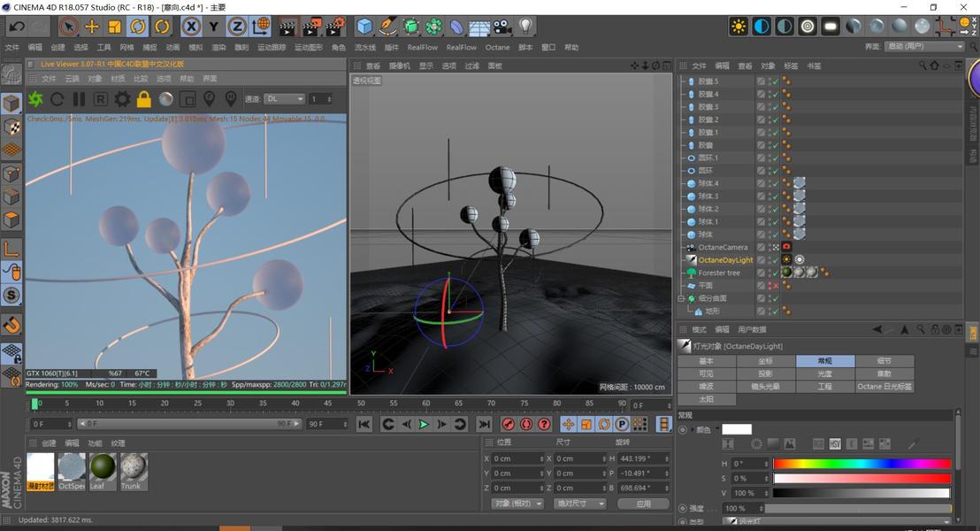
Task: Select the Trunk material thumbnail
Action: pos(134,472)
